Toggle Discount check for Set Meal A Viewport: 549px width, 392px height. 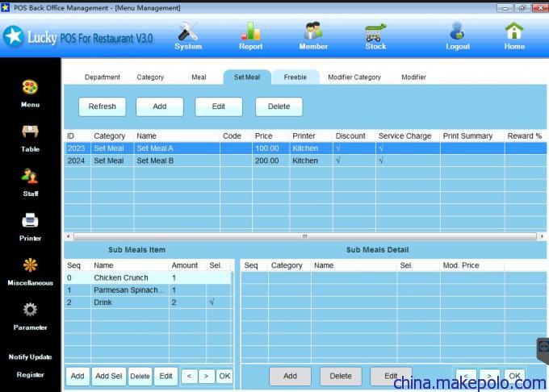coord(338,148)
